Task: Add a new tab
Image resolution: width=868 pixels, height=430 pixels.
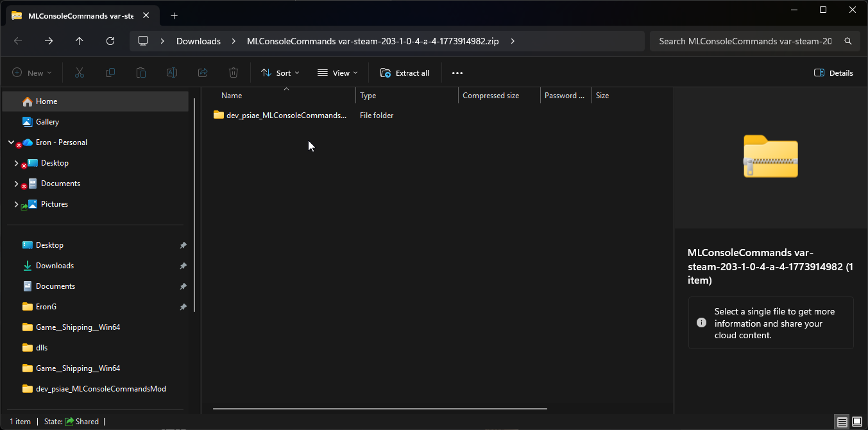Action: [174, 16]
